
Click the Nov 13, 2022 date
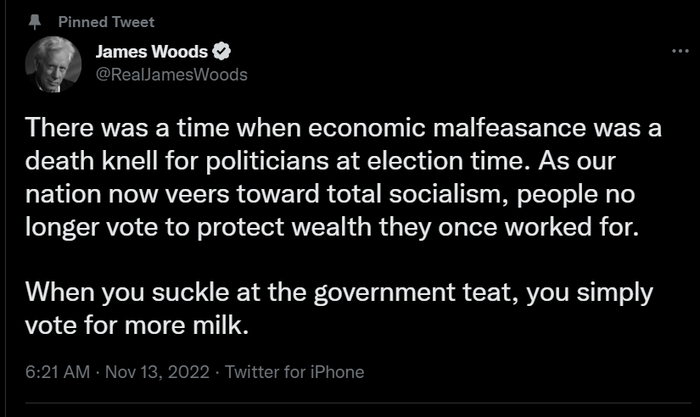(157, 372)
